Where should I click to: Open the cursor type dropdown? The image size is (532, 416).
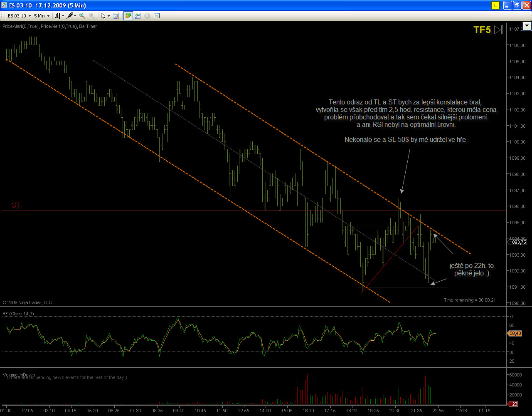106,16
